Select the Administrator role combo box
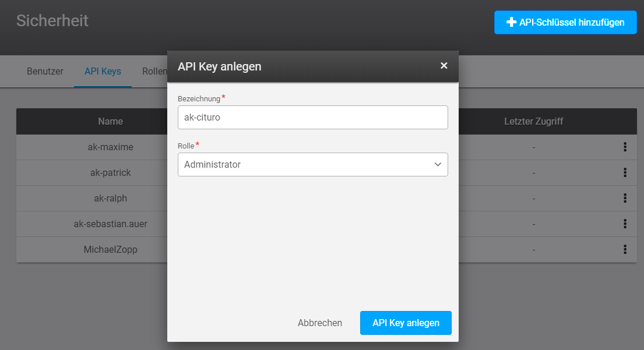This screenshot has width=644, height=350. pyautogui.click(x=303, y=165)
